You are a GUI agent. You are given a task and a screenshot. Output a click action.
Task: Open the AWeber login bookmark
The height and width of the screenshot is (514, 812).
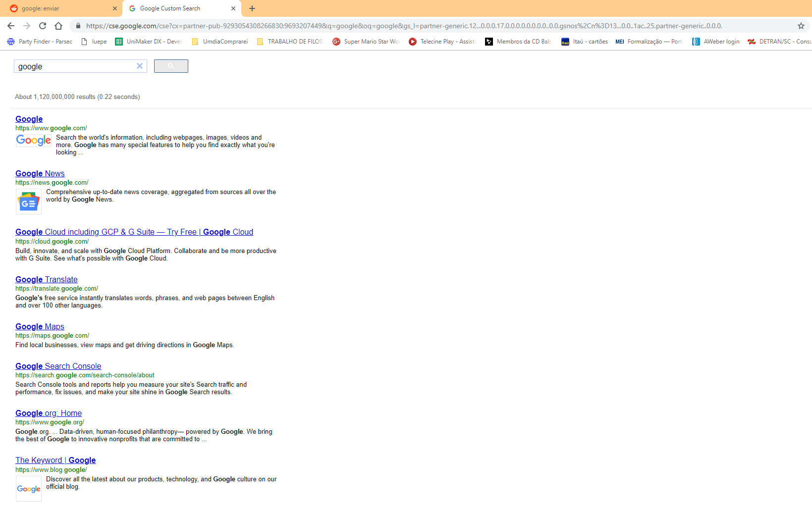click(716, 42)
